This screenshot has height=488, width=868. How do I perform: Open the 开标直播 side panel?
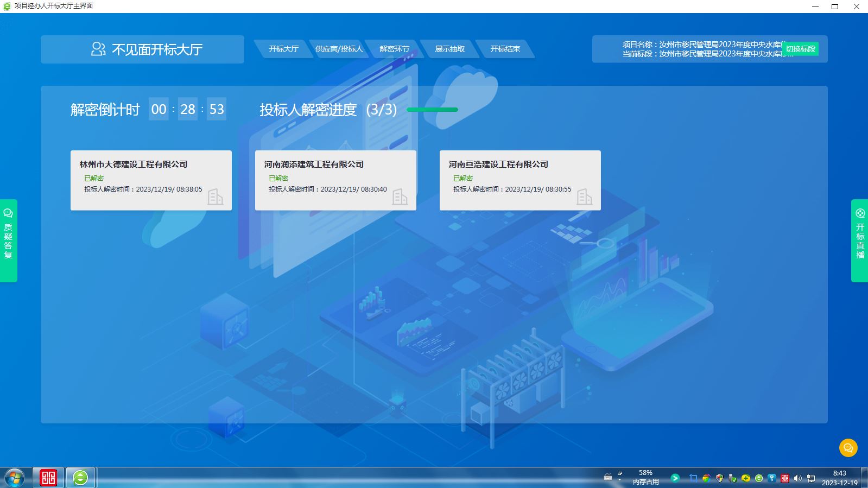click(x=860, y=240)
